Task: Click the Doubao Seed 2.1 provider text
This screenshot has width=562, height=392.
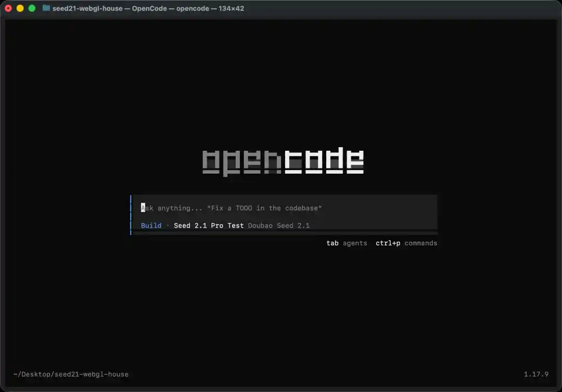Action: 278,226
